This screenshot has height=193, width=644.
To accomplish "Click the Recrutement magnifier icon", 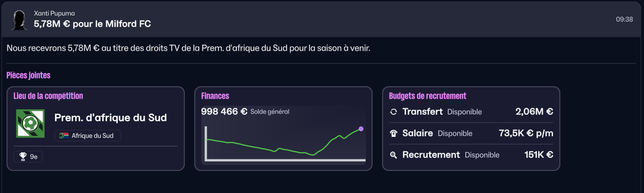I will tap(394, 155).
